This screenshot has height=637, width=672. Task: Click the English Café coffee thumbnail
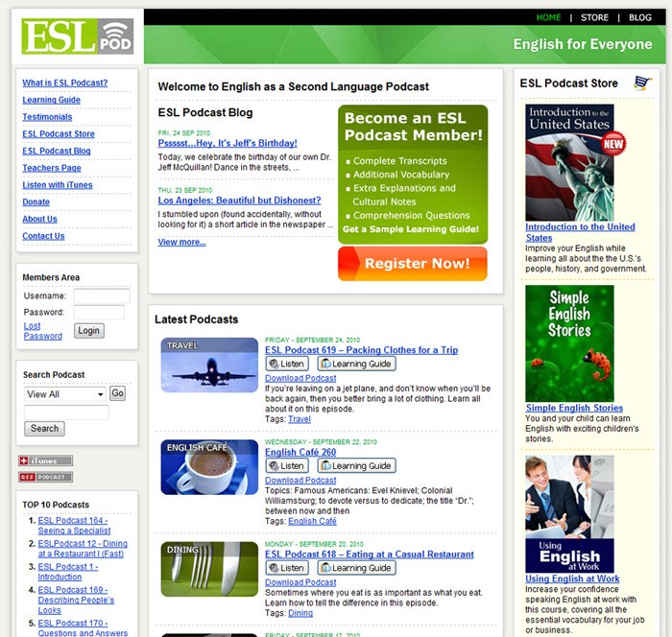[x=209, y=467]
